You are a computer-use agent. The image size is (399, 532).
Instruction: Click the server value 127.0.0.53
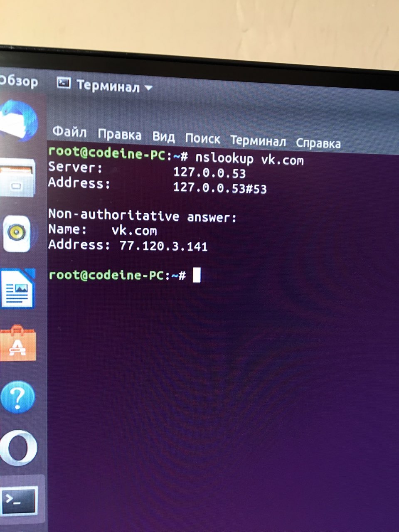click(209, 172)
